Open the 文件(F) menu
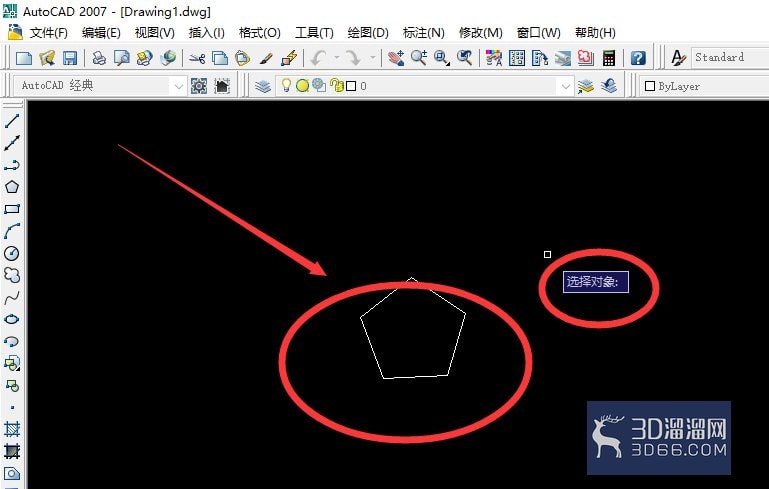Viewport: 769px width, 489px height. (49, 33)
